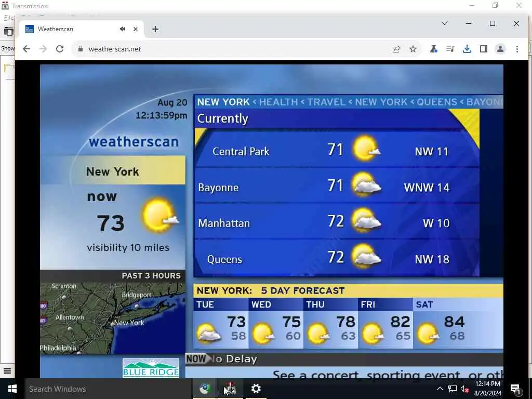
Task: Click HEALTH in the weather ticker
Action: click(x=278, y=102)
